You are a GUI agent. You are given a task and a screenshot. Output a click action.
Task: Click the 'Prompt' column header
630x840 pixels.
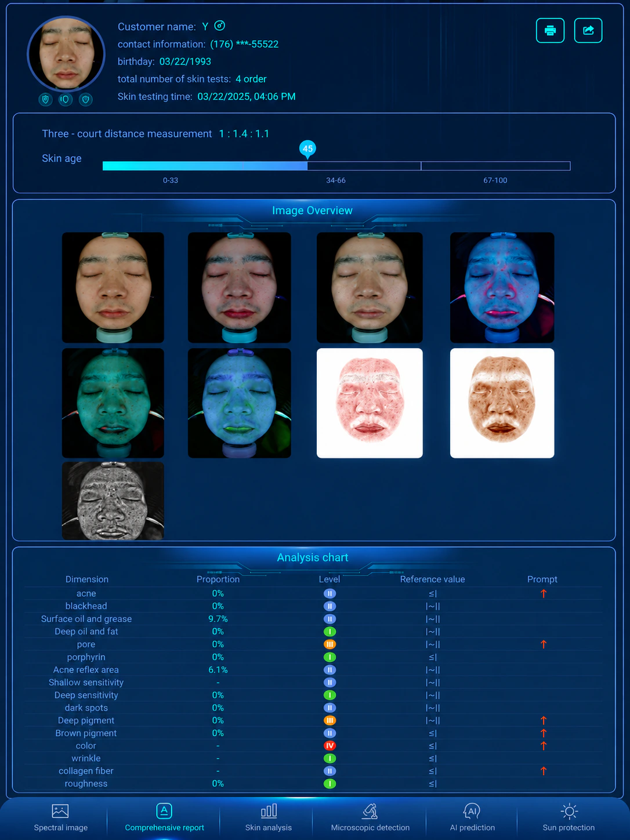pos(542,579)
